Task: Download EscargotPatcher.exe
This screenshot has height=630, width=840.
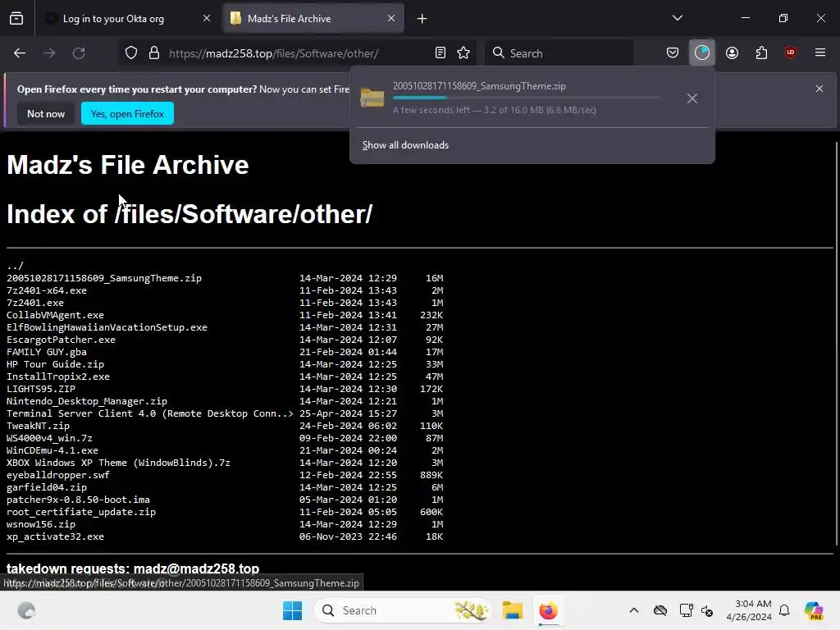Action: [61, 340]
